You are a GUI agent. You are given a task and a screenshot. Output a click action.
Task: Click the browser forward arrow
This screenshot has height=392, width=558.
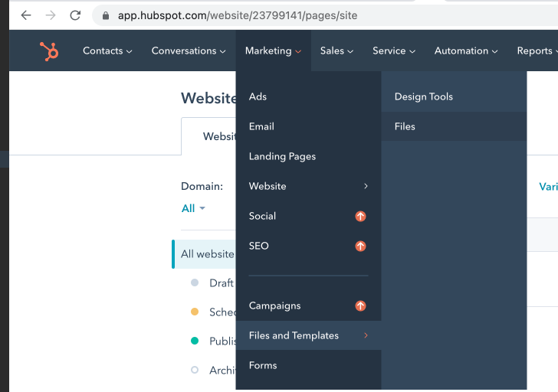(x=51, y=15)
